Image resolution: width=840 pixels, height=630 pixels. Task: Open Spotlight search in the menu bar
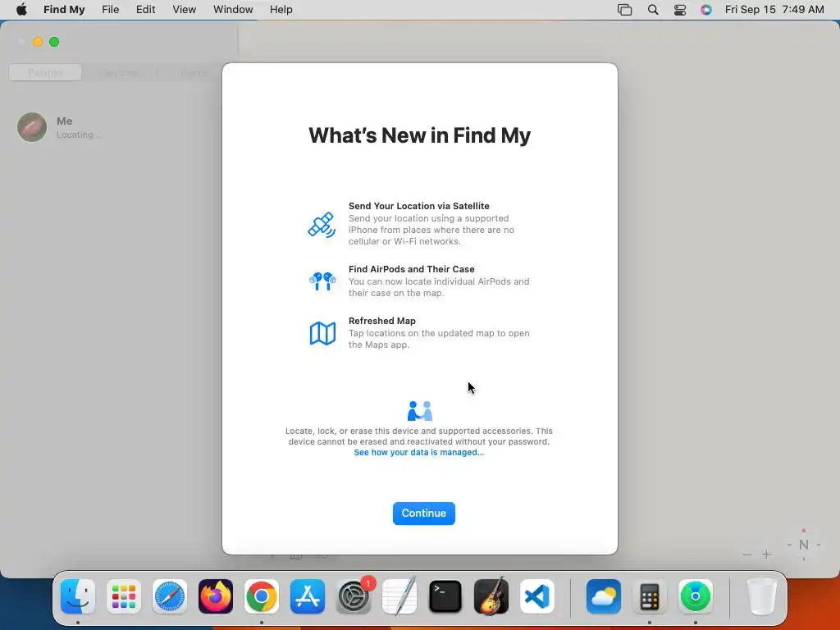tap(652, 10)
